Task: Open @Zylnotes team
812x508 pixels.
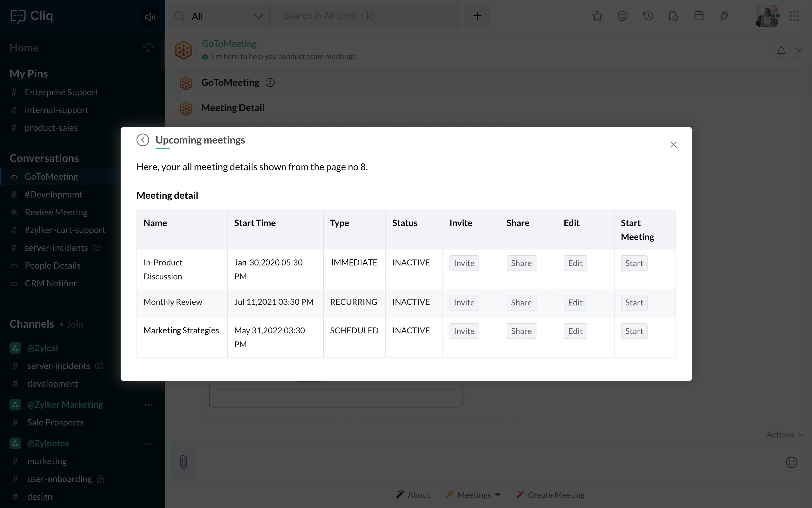Action: tap(48, 443)
